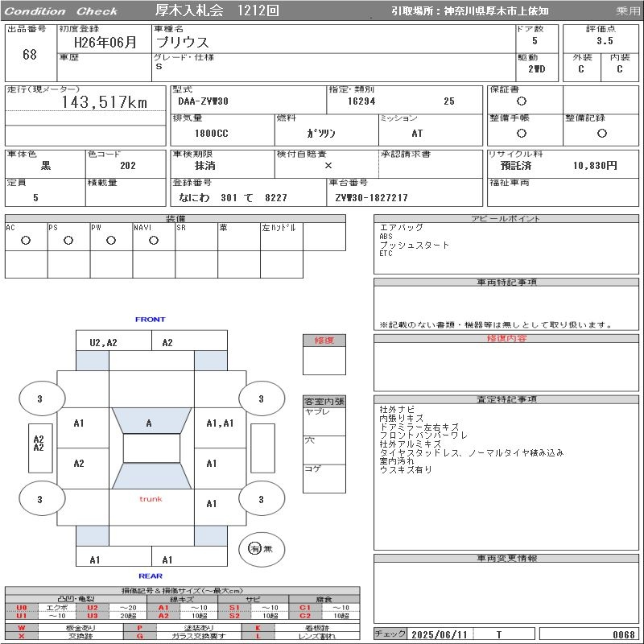Click the transmission value 'AT'

tap(417, 134)
